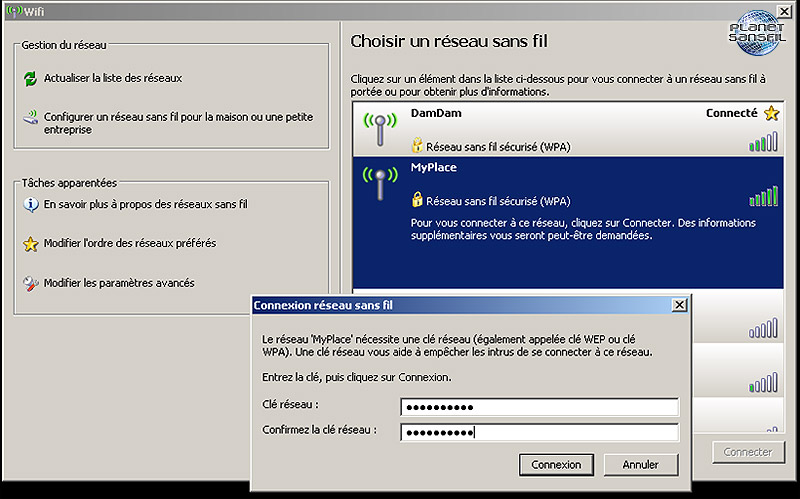
Task: Click the yellow star beside Connecté
Action: 771,113
